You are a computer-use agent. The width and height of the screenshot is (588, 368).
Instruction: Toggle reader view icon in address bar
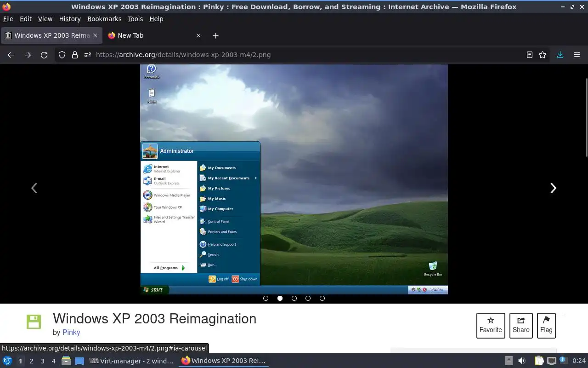(530, 55)
